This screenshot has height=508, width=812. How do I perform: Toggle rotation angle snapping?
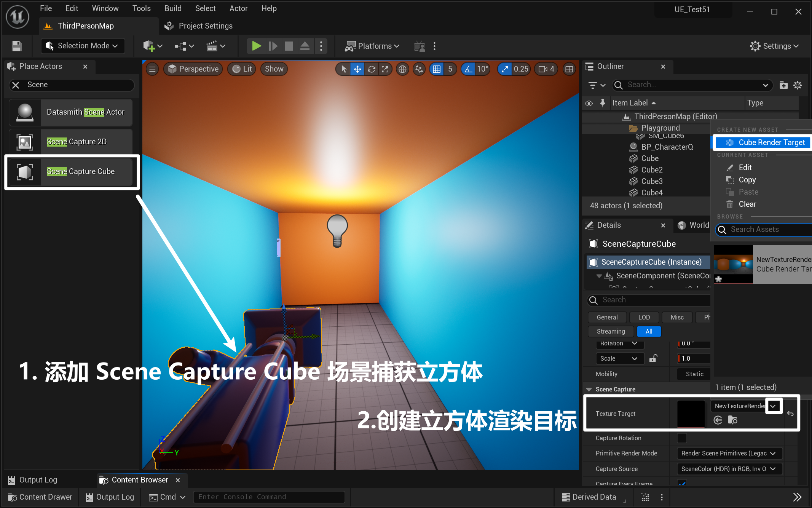click(468, 69)
